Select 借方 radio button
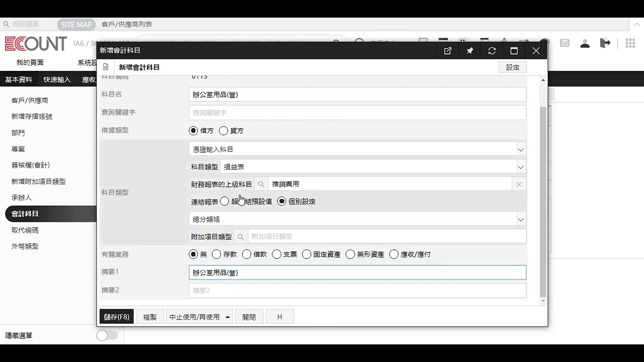The image size is (644, 362). click(x=193, y=131)
